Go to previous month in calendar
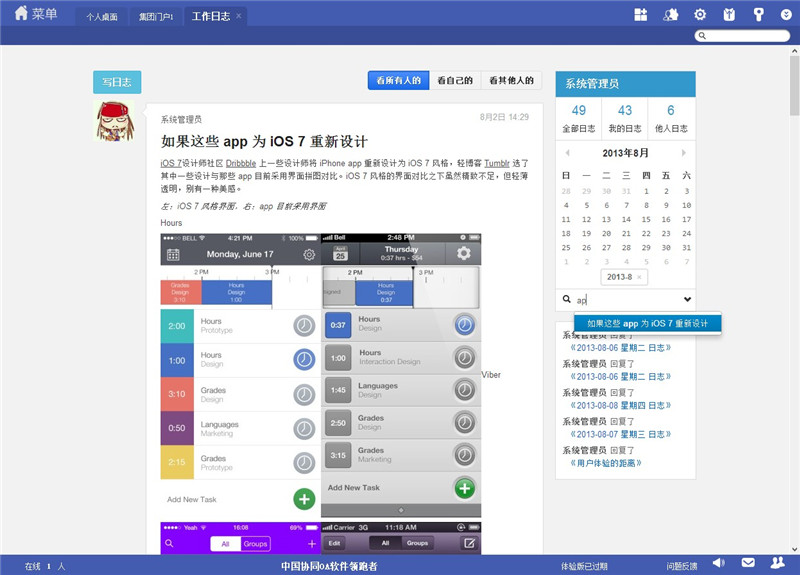This screenshot has height=575, width=800. point(567,153)
